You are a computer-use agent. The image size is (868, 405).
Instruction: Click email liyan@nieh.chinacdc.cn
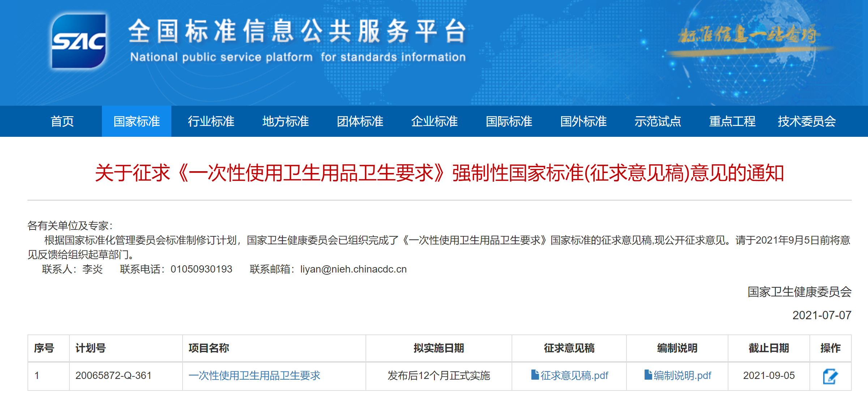[354, 269]
